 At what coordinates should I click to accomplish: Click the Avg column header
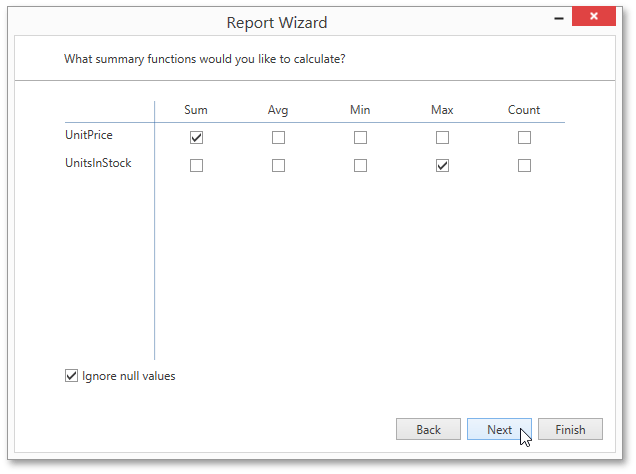coord(278,110)
